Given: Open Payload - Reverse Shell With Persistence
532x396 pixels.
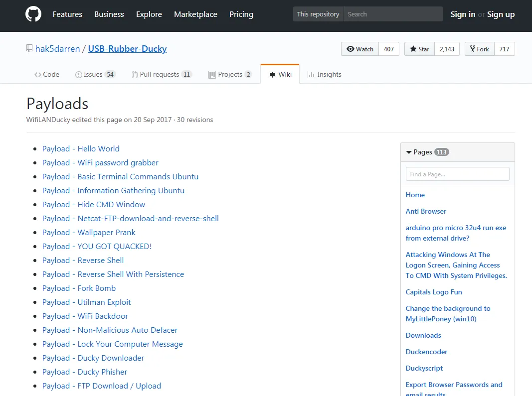Looking at the screenshot, I should coord(113,274).
